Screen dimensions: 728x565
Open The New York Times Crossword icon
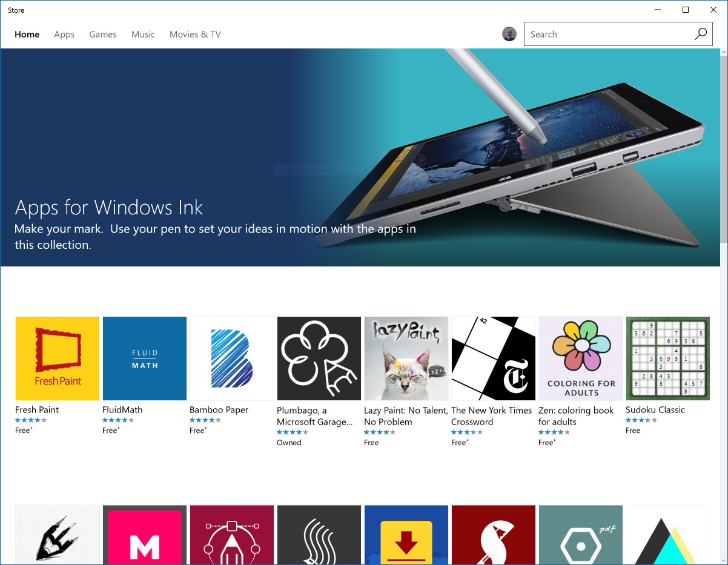coord(494,358)
